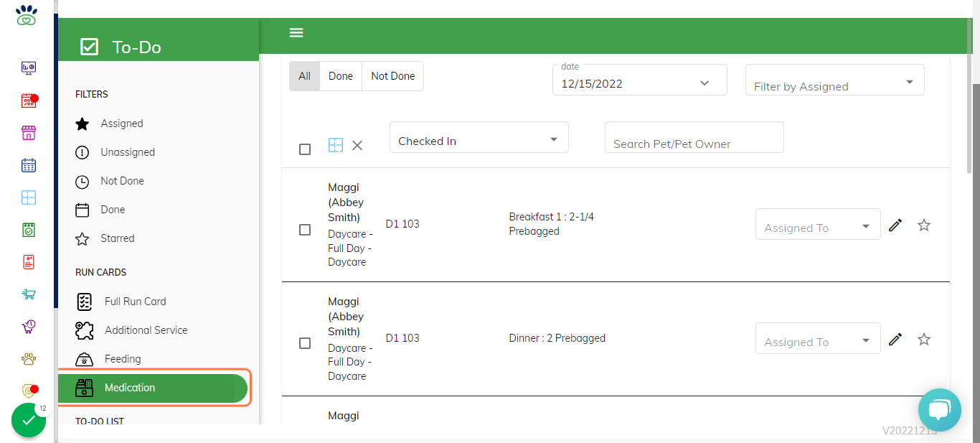The height and width of the screenshot is (443, 980).
Task: Choose Starred filter in sidebar
Action: [105, 238]
